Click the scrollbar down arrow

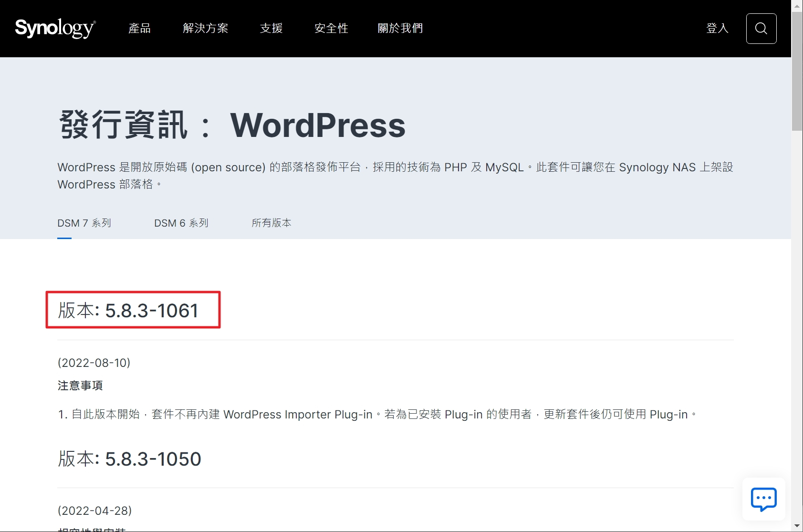[797, 526]
